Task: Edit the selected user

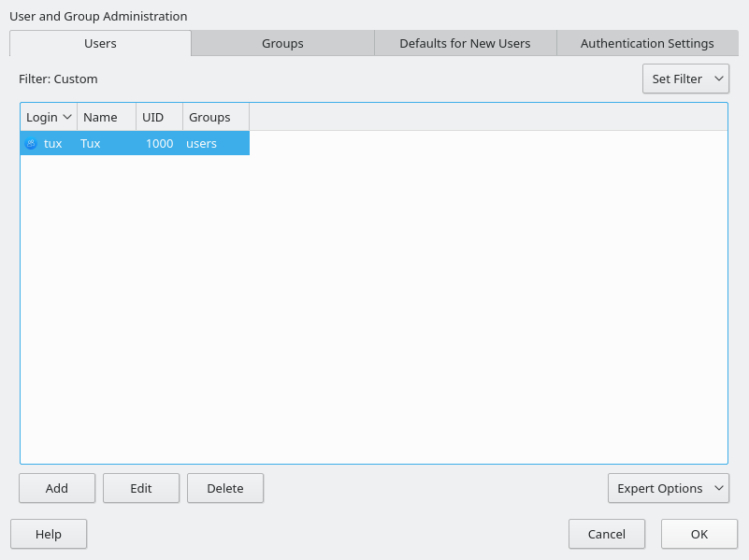Action: coord(141,488)
